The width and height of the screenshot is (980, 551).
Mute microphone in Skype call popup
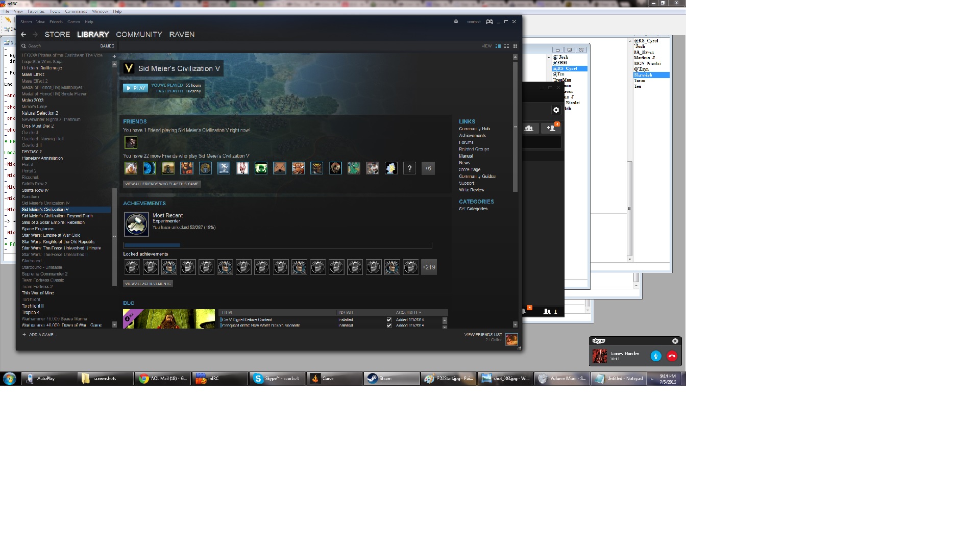coord(656,356)
